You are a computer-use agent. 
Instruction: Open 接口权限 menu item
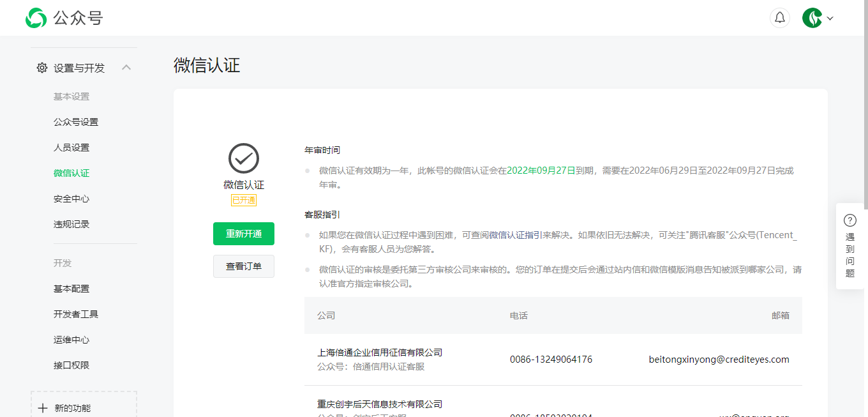pos(71,365)
